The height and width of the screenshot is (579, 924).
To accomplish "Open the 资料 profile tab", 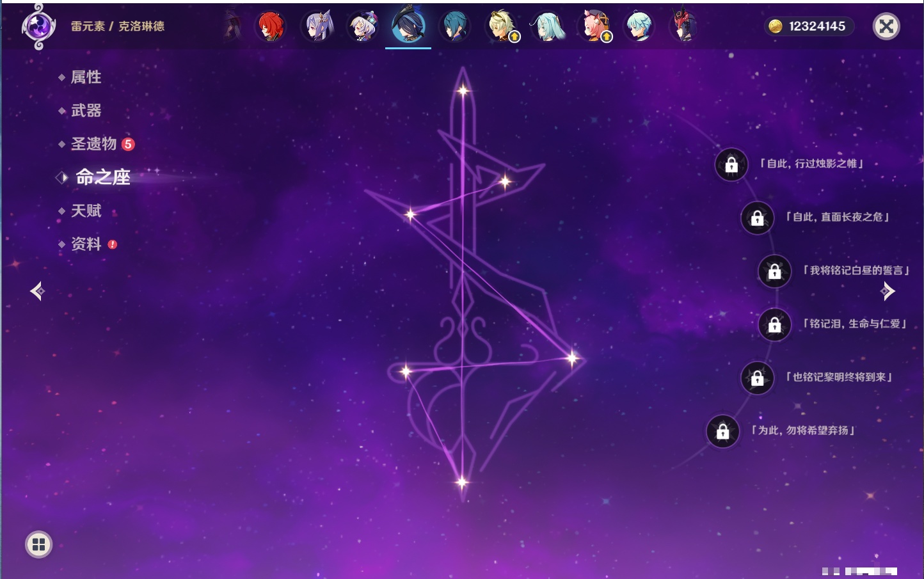I will tap(86, 244).
